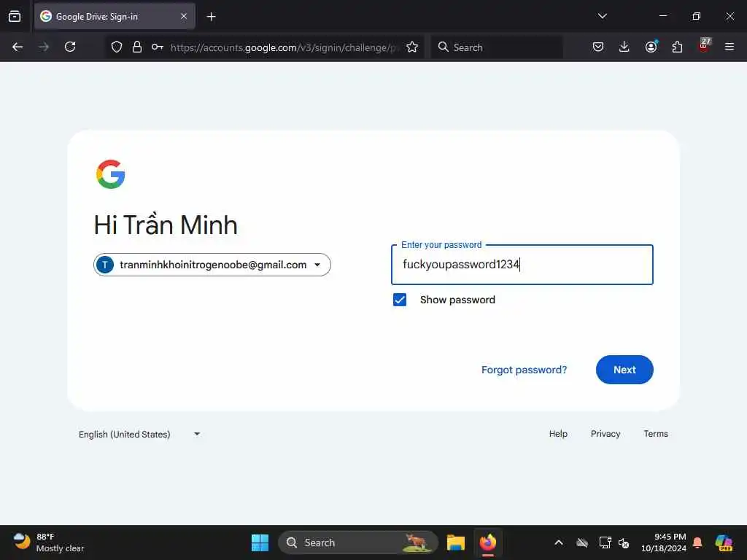747x560 pixels.
Task: Go forward one page
Action: pyautogui.click(x=44, y=47)
